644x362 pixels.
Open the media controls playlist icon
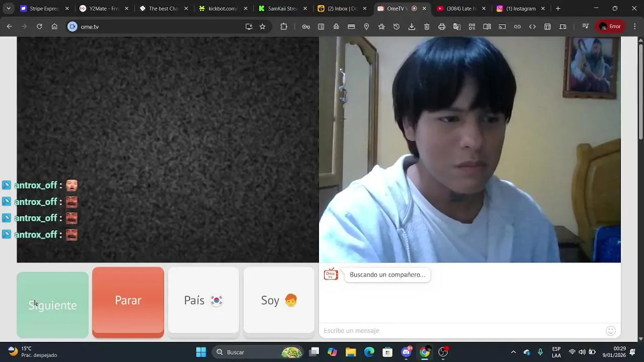point(585,27)
